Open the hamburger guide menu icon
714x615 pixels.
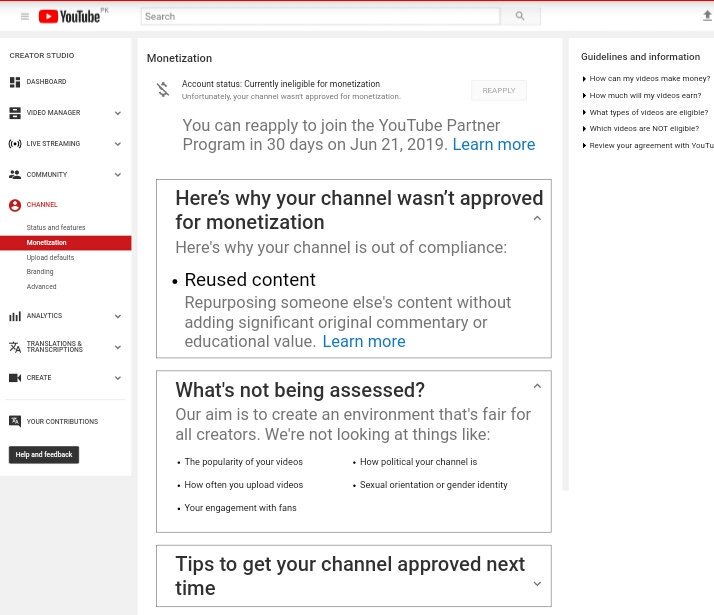(25, 16)
